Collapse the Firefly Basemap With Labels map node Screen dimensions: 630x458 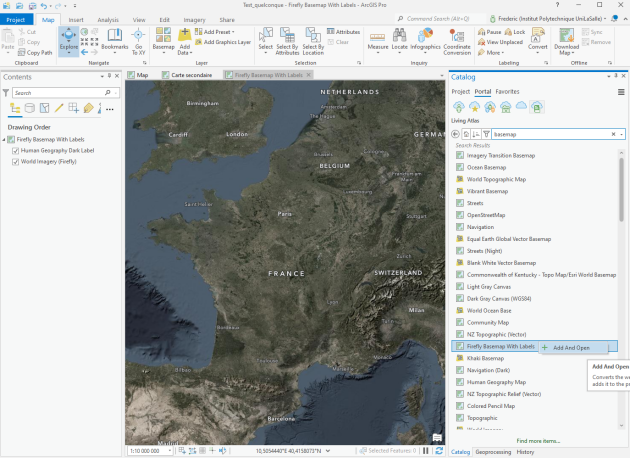click(x=4, y=139)
